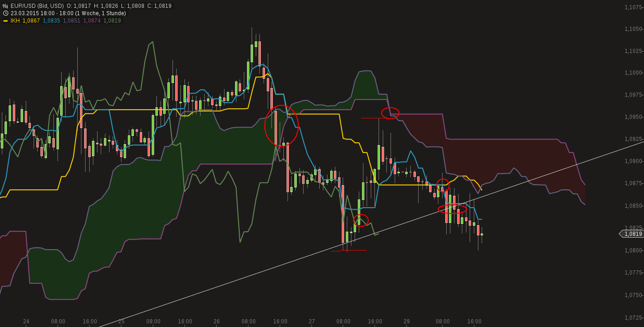Viewport: 644px width, 327px height.
Task: Click the blue Tenkan value 1,0835 in legend
Action: tap(52, 20)
